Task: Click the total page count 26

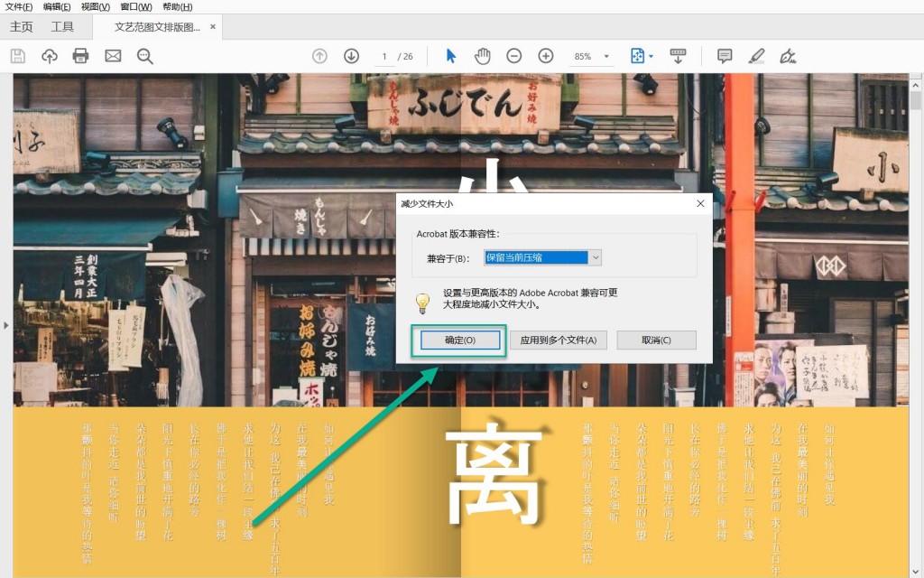Action: [x=408, y=57]
